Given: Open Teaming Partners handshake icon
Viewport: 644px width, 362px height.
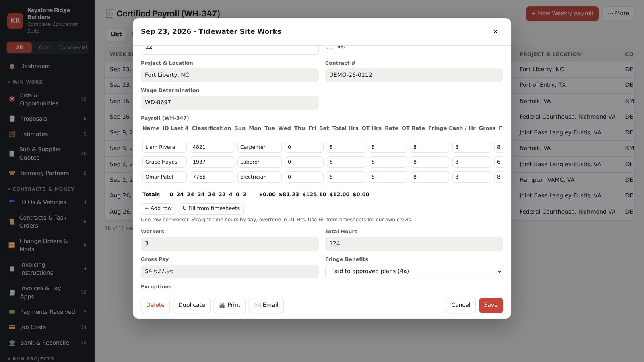Looking at the screenshot, I should point(12,173).
